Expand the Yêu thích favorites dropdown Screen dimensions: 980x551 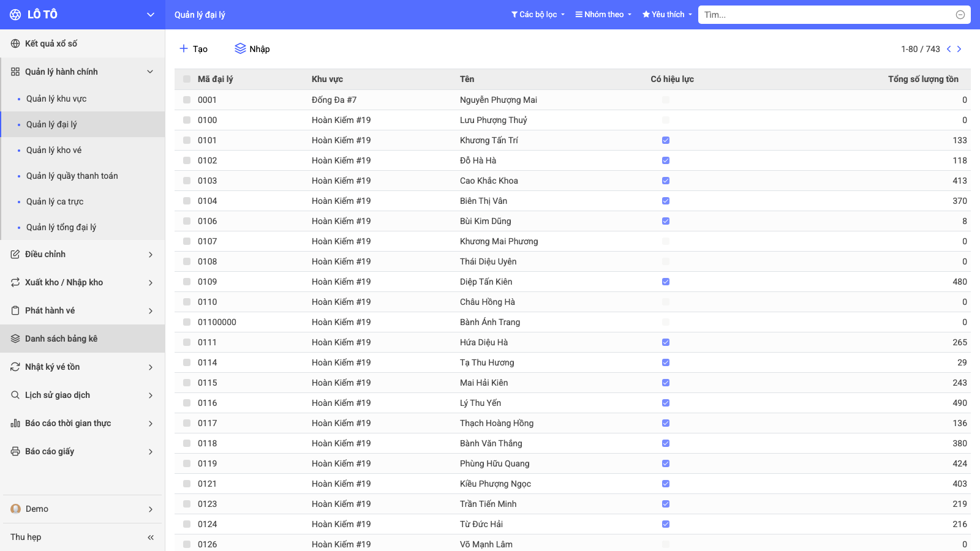coord(667,15)
